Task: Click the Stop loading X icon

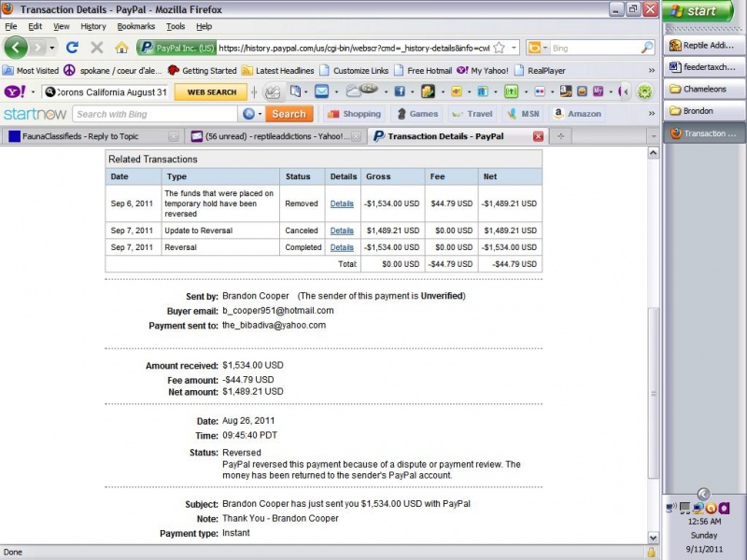Action: 97,48
